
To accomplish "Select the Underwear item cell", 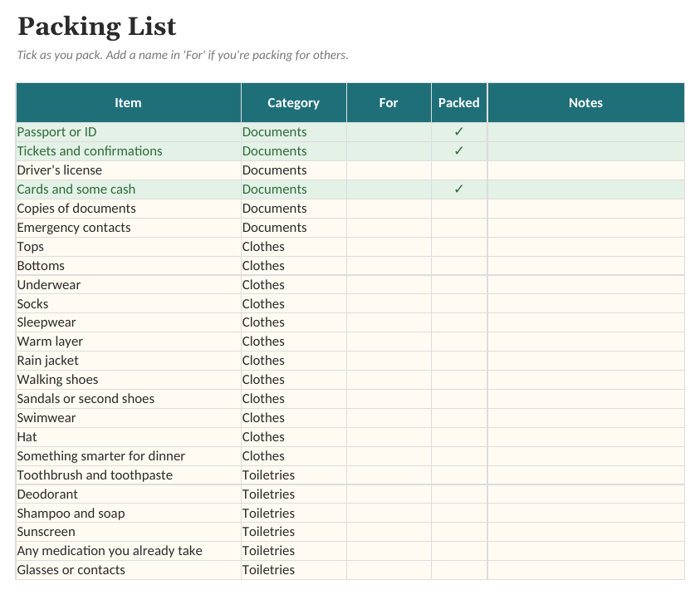I will pyautogui.click(x=129, y=285).
